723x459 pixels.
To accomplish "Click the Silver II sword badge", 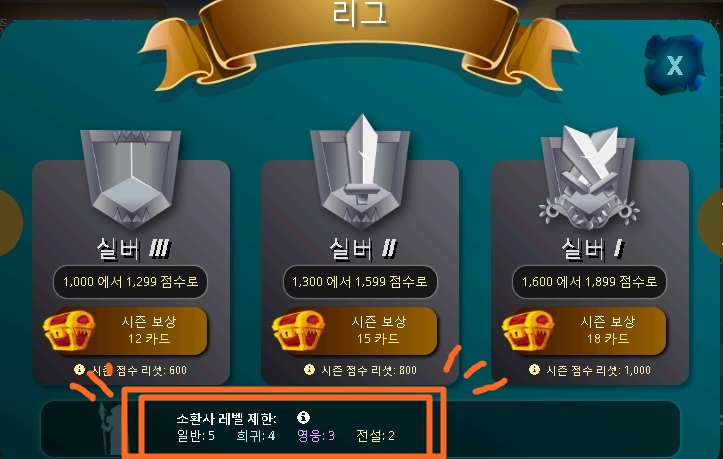I will pos(360,172).
